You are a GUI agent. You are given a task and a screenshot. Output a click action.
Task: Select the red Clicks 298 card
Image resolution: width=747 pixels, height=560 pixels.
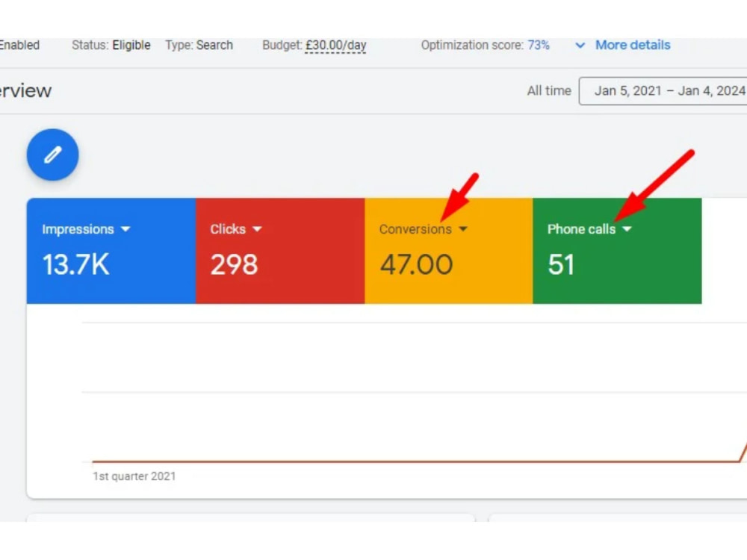(x=280, y=251)
